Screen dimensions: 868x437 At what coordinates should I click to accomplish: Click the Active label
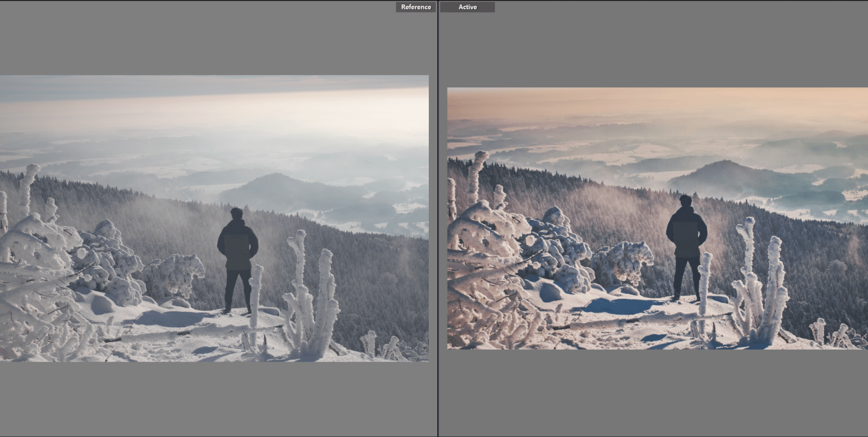467,7
